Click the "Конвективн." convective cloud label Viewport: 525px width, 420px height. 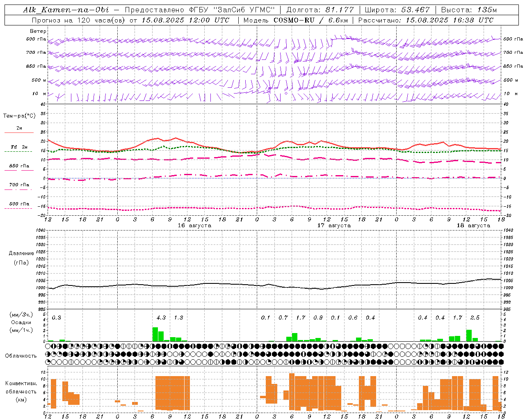click(21, 383)
